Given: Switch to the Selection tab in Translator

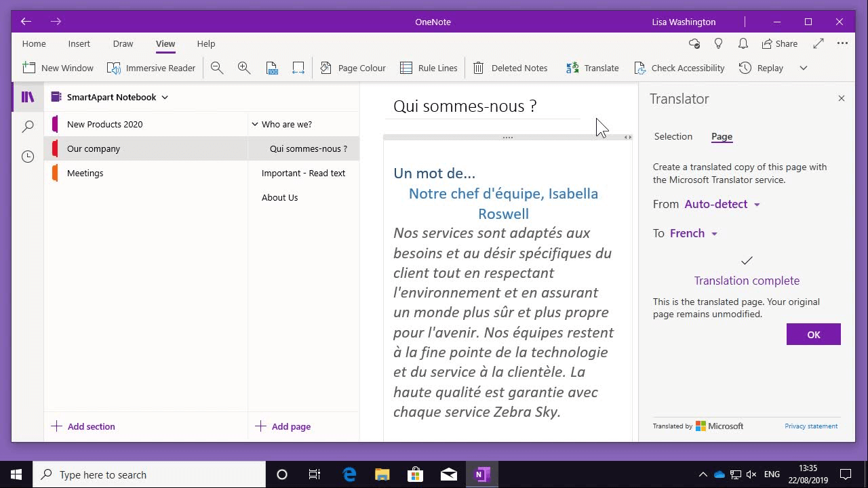Looking at the screenshot, I should 673,136.
